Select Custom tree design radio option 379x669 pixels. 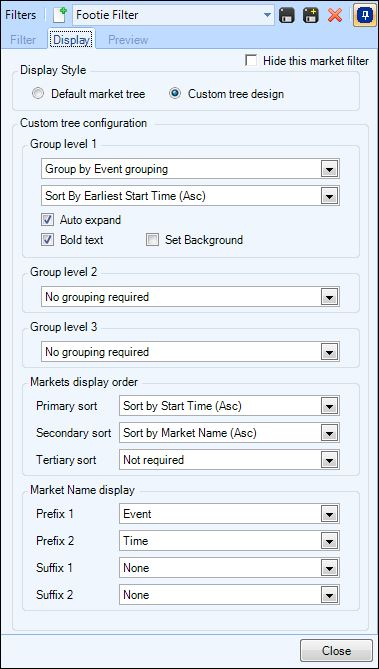(174, 94)
